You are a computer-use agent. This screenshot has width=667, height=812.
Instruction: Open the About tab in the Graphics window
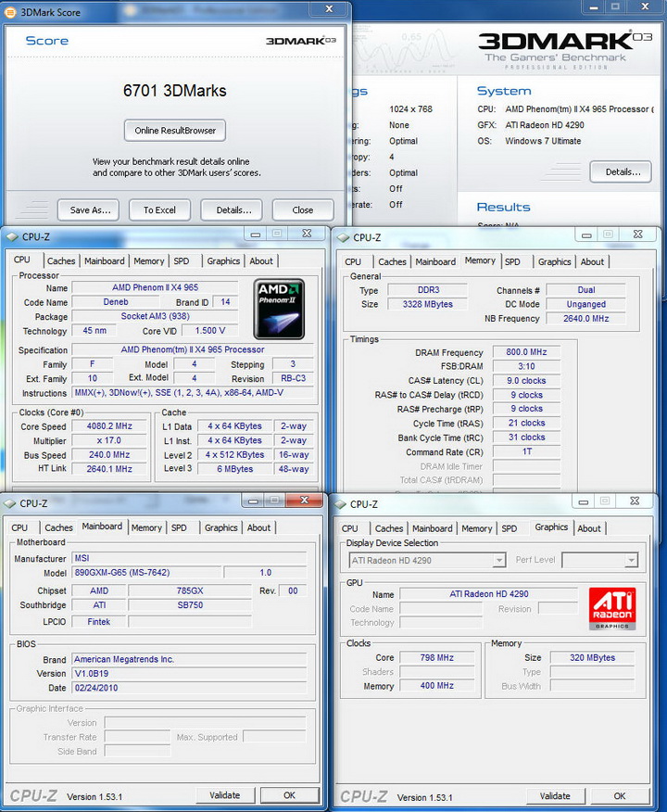tap(589, 528)
